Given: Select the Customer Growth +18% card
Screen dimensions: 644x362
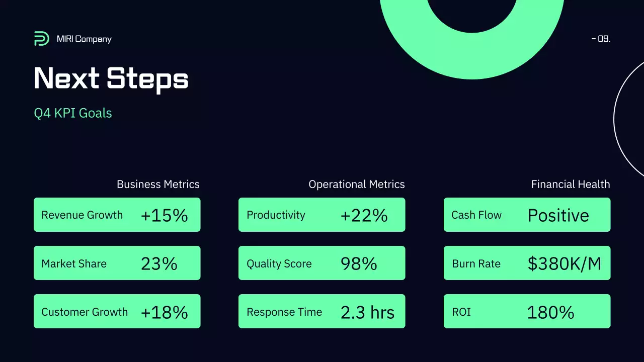Looking at the screenshot, I should click(117, 311).
